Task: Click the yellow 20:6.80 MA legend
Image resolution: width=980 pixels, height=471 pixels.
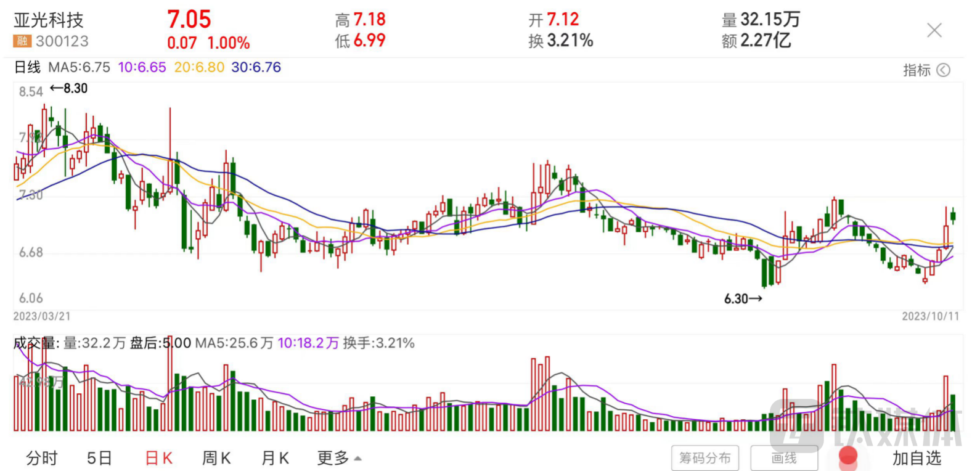Action: coord(199,67)
